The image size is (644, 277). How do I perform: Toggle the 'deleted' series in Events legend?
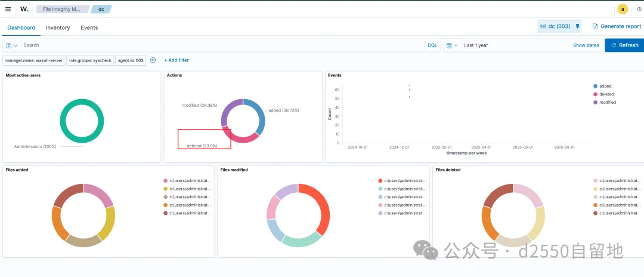click(x=606, y=94)
